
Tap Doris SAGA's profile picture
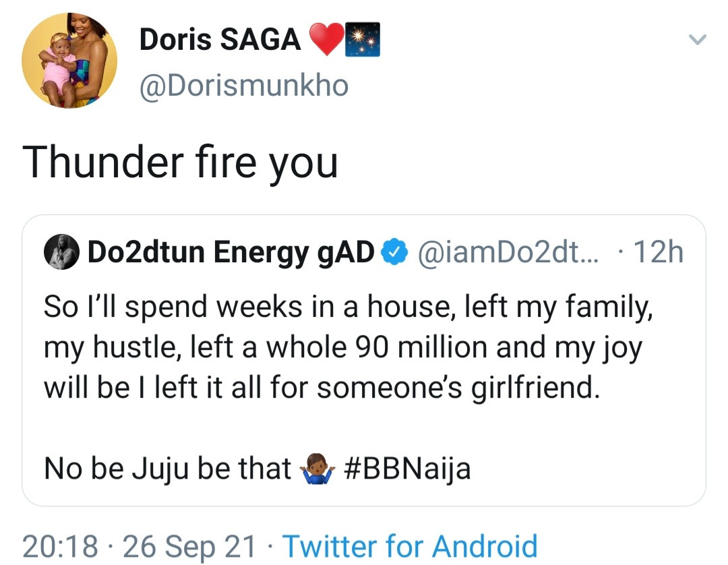coord(69,60)
